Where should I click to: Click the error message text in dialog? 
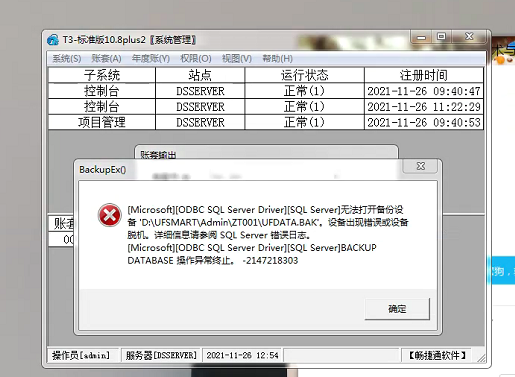268,235
